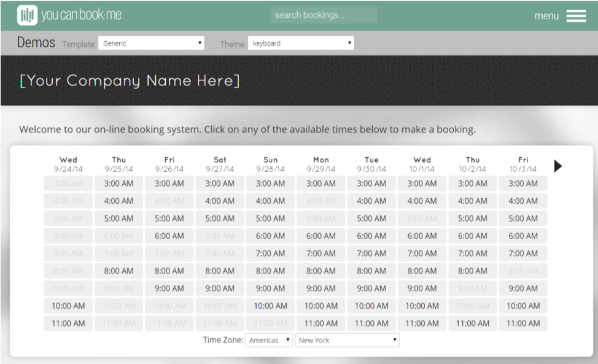Select 6:00 AM on Thu 10/2/14

coord(473,236)
